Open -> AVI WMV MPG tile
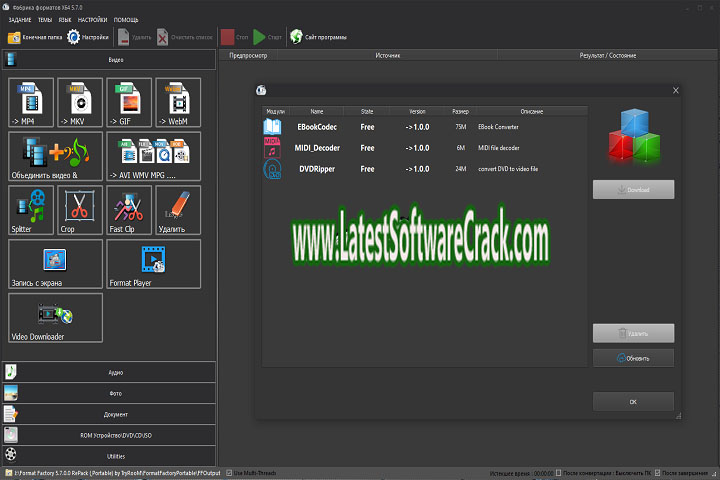720x480 pixels. (153, 156)
